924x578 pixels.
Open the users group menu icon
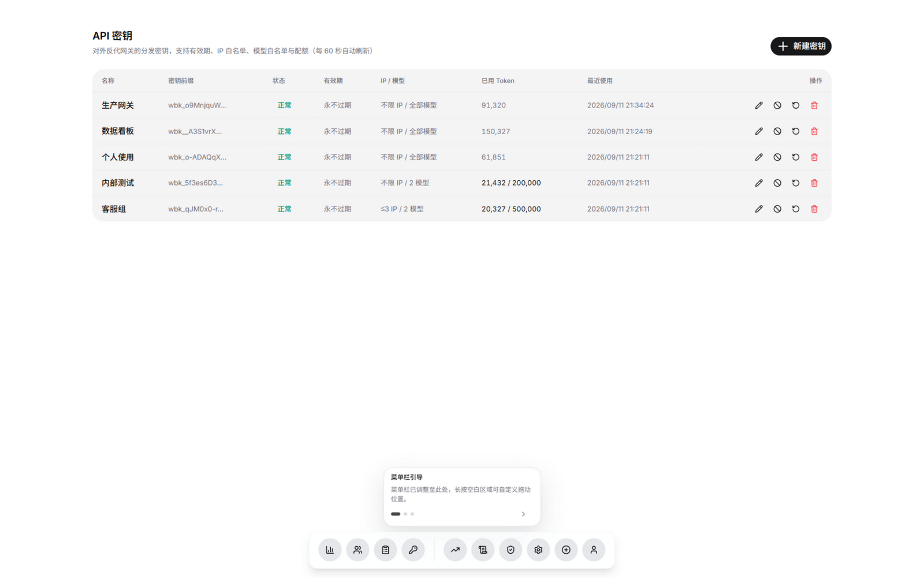tap(357, 550)
